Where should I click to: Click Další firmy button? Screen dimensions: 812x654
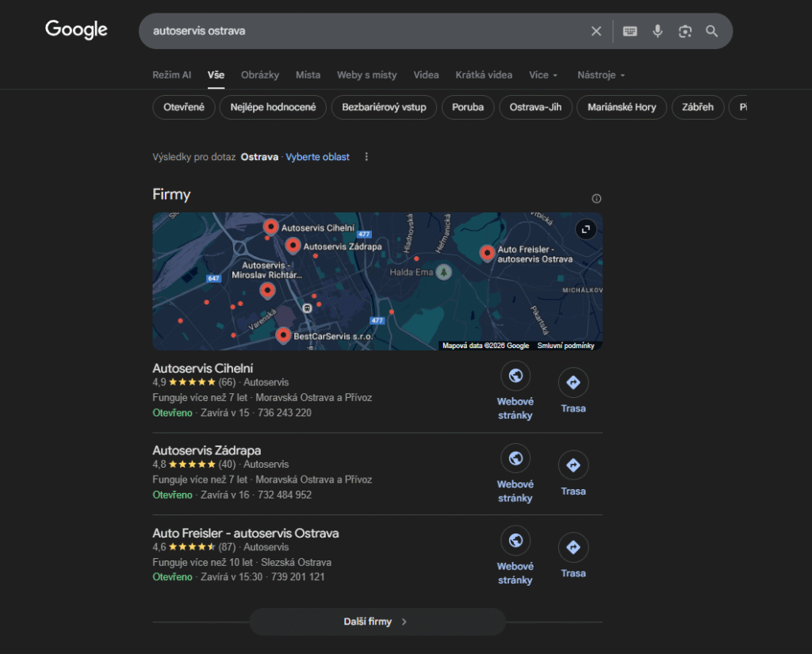click(377, 621)
